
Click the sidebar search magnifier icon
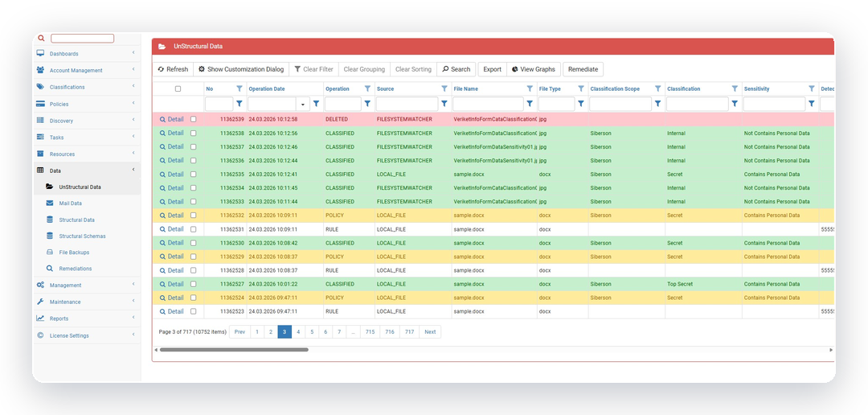(x=40, y=39)
